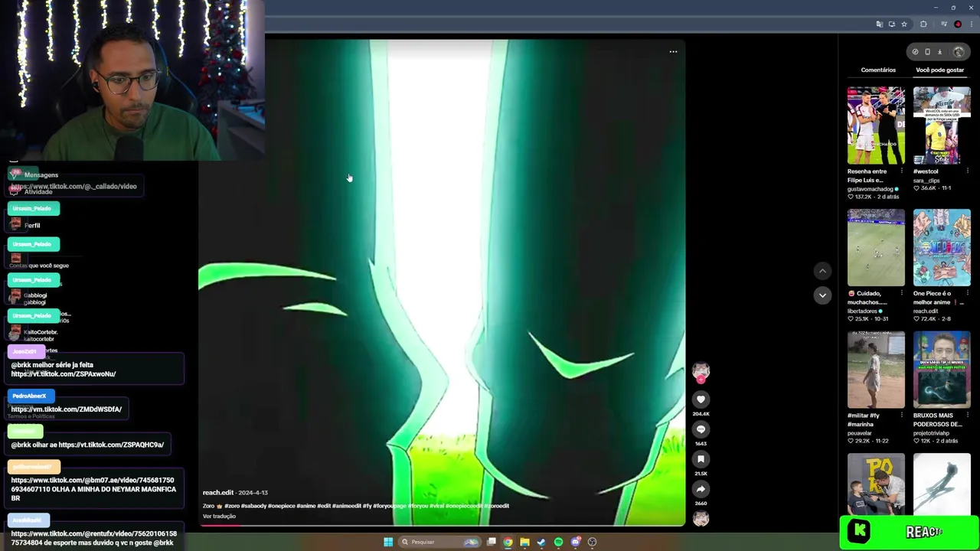
Task: Go to the previous video with up arrow
Action: click(x=822, y=271)
